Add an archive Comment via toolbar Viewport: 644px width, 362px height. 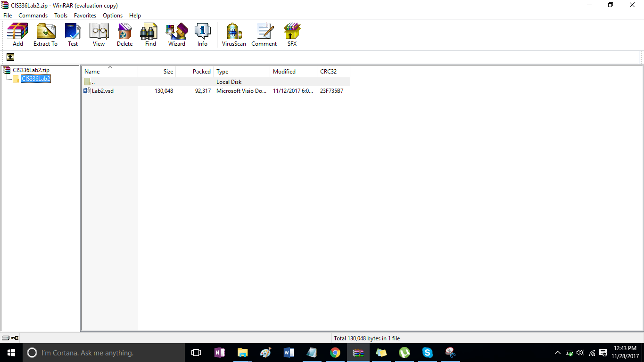click(264, 35)
